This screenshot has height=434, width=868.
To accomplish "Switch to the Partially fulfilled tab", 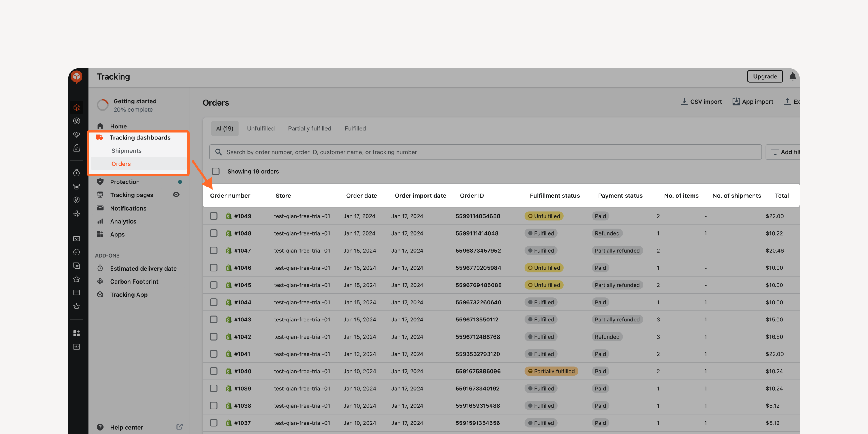I will pos(310,128).
